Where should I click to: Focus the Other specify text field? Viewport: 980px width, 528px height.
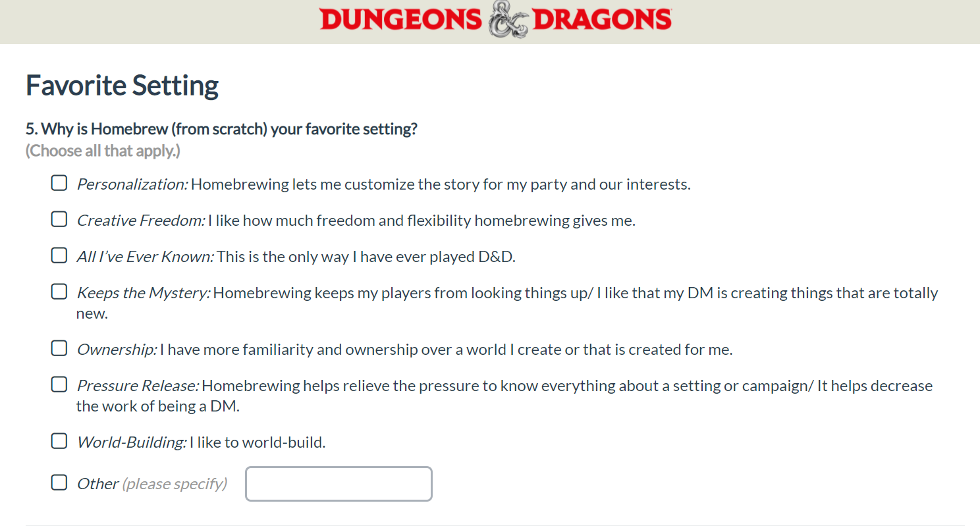(339, 484)
